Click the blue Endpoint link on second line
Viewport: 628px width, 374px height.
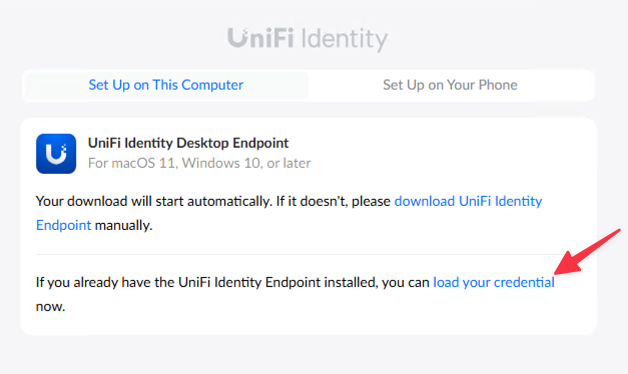(x=64, y=225)
